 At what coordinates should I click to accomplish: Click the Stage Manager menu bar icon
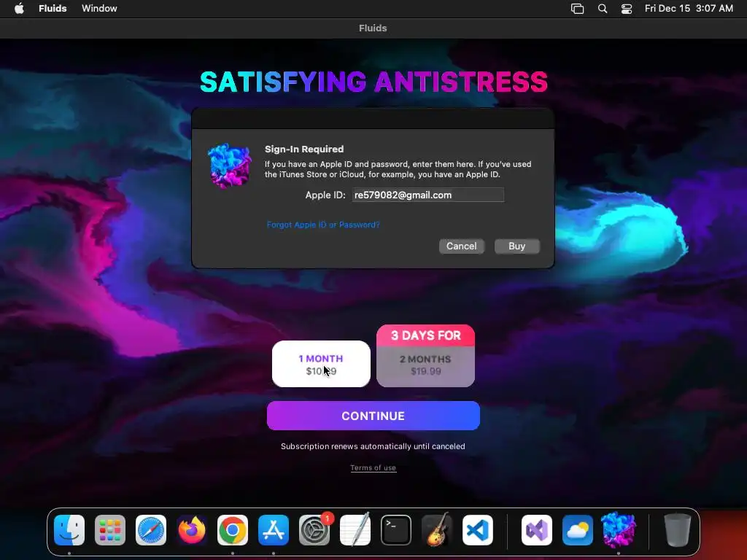click(577, 9)
